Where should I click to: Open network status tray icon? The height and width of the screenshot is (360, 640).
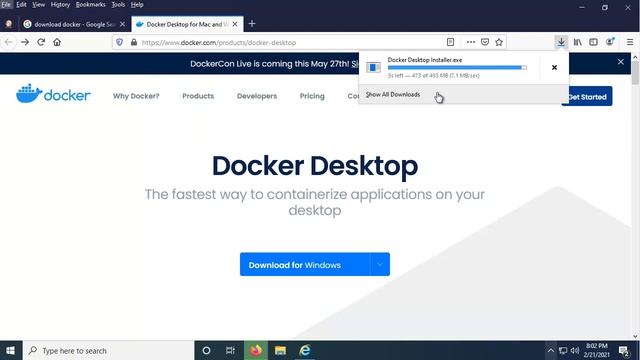point(563,350)
